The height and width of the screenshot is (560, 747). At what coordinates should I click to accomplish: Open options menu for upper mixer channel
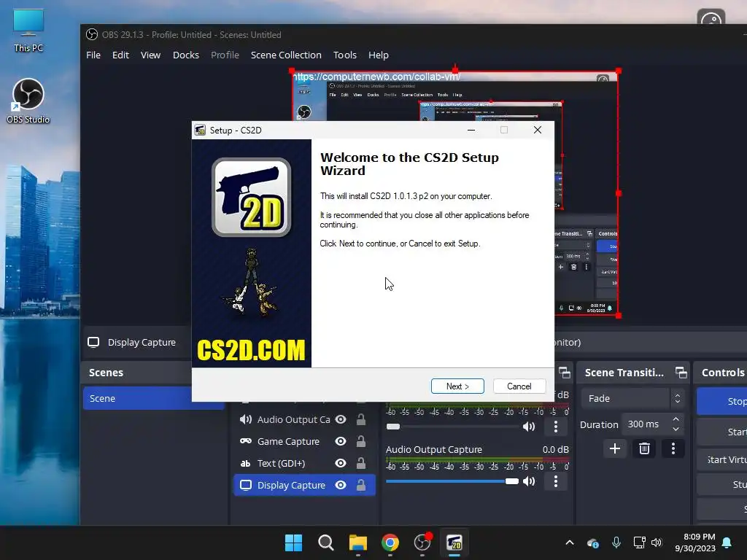point(555,427)
